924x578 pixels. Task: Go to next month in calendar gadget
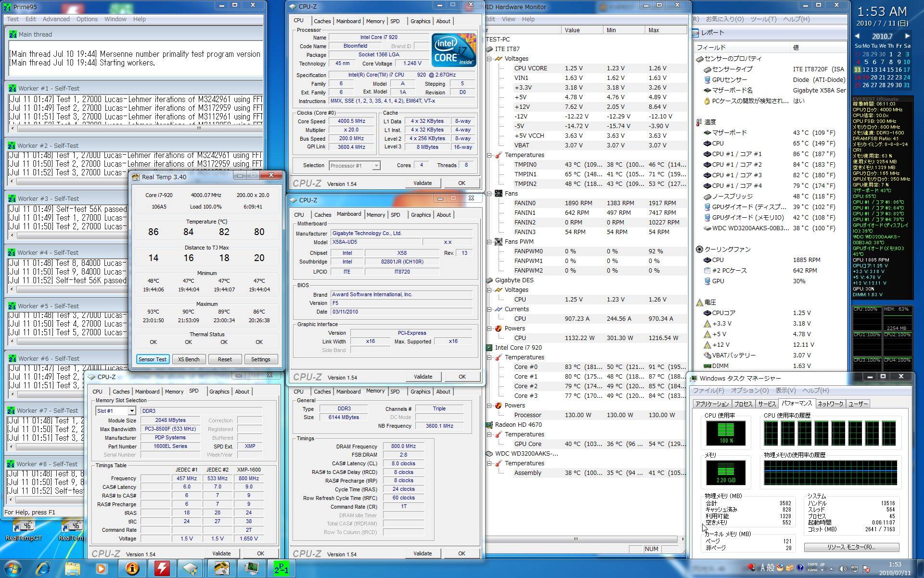907,36
